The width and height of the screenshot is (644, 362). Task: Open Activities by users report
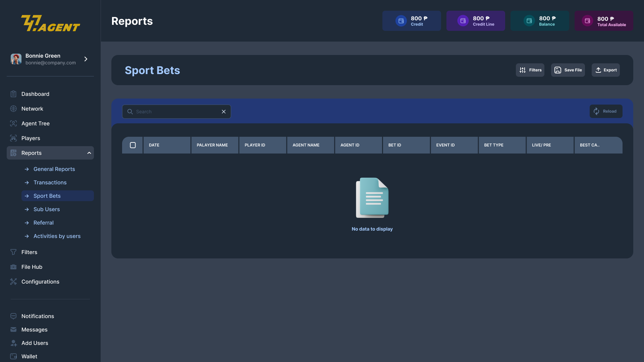coord(58,236)
